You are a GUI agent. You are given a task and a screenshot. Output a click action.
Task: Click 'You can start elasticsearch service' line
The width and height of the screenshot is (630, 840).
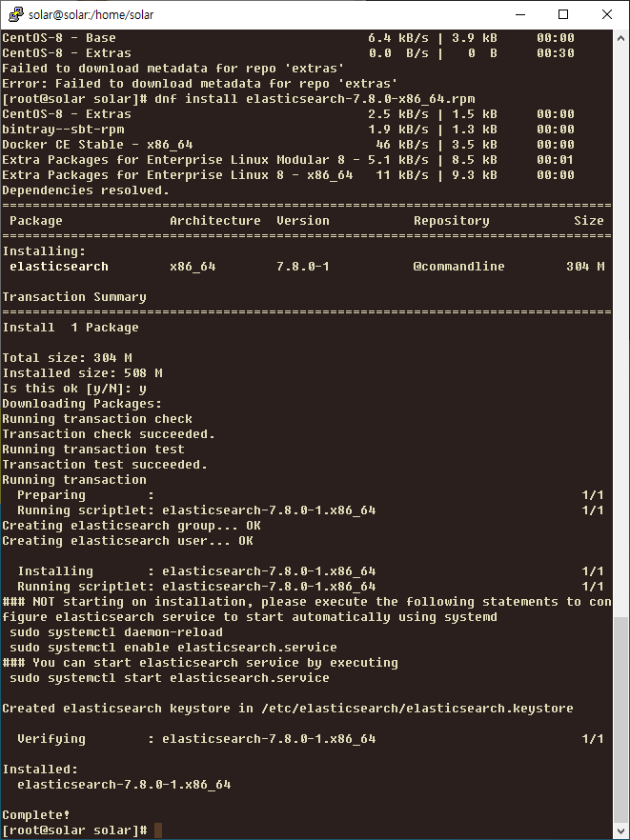[200, 663]
